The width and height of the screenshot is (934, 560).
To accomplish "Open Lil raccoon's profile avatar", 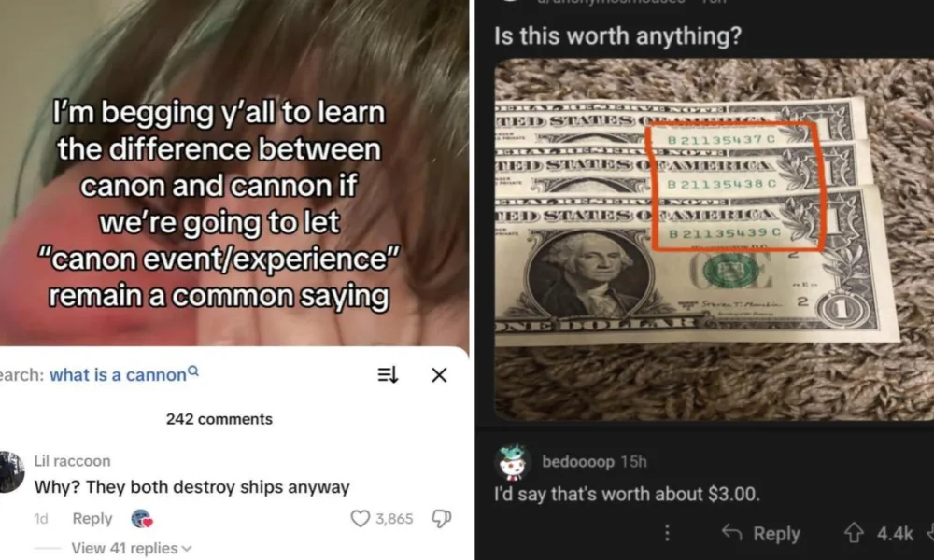I will pos(10,472).
